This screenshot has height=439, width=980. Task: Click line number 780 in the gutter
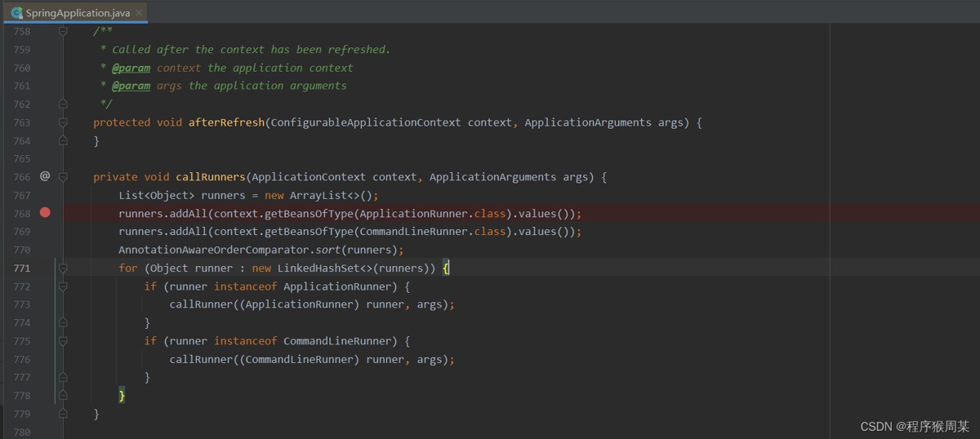(x=22, y=432)
